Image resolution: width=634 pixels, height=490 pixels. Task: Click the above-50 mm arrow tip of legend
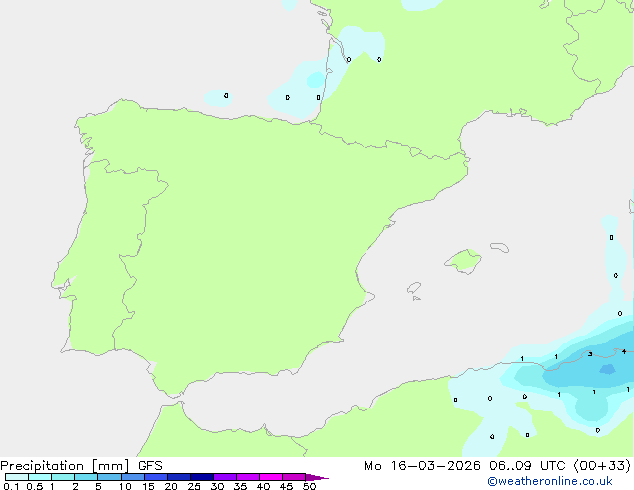pos(317,477)
